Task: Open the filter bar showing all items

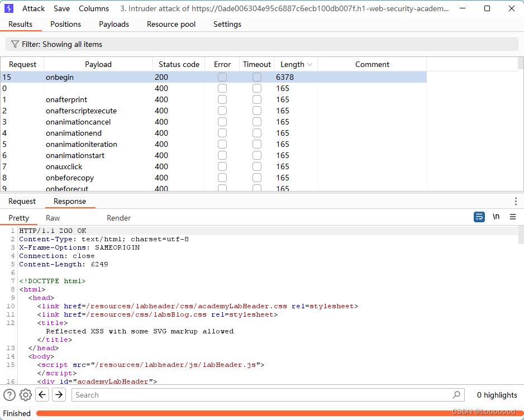Action: 261,44
